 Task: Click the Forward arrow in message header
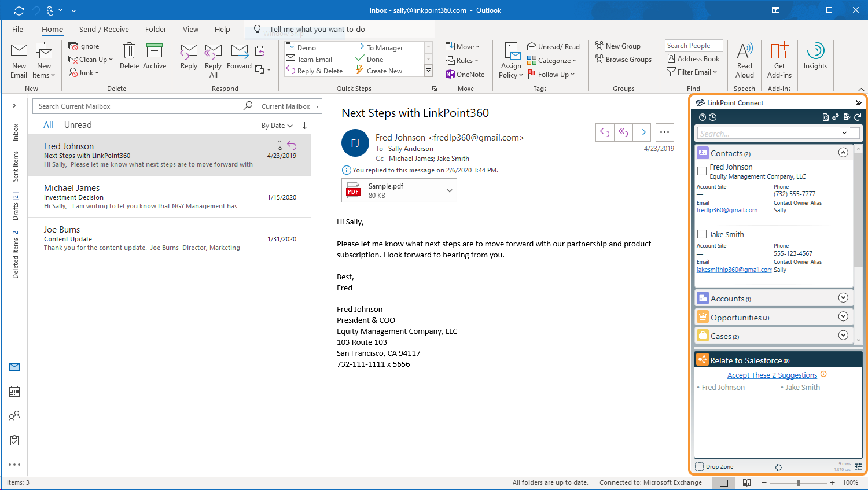point(641,132)
